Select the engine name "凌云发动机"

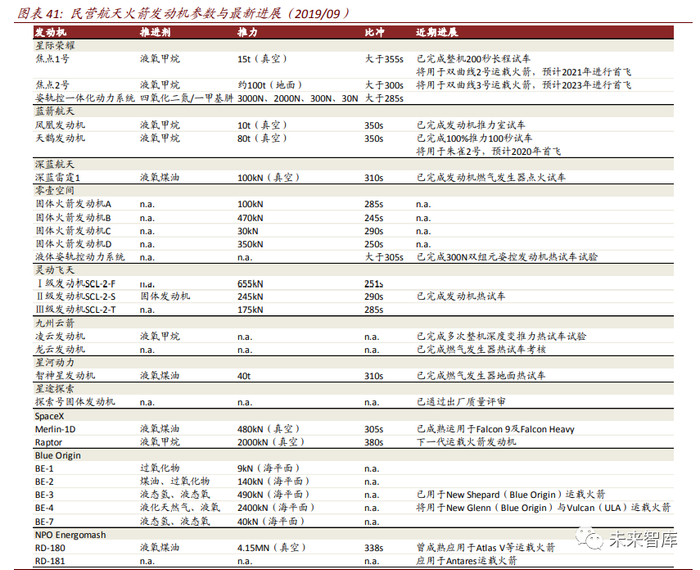(x=60, y=336)
